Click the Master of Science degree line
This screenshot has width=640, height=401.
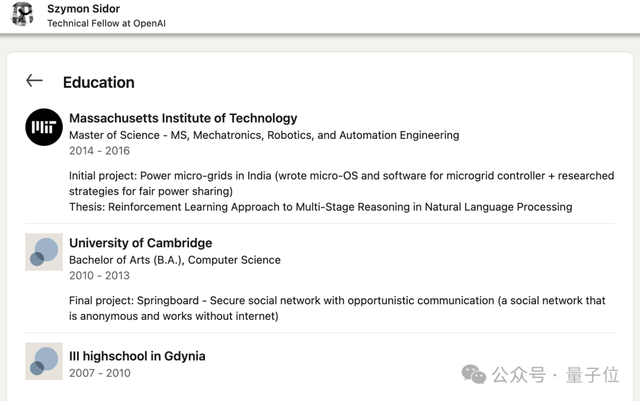[264, 135]
